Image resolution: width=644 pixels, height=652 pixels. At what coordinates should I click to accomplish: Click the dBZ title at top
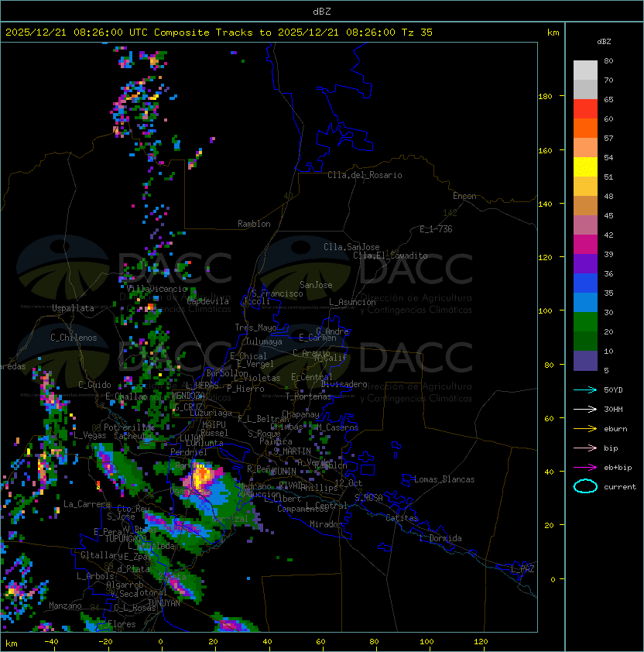[322, 11]
